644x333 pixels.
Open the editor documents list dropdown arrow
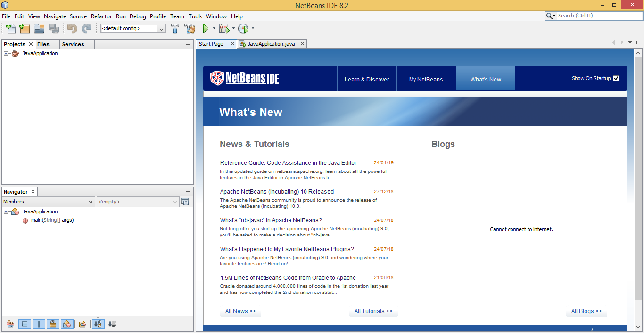(x=630, y=43)
